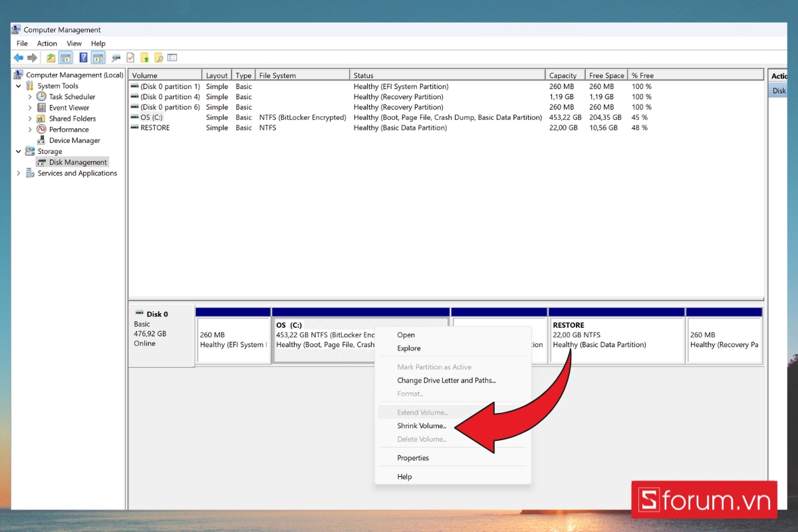Expand the Event Viewer node
This screenshot has width=798, height=532.
[30, 108]
